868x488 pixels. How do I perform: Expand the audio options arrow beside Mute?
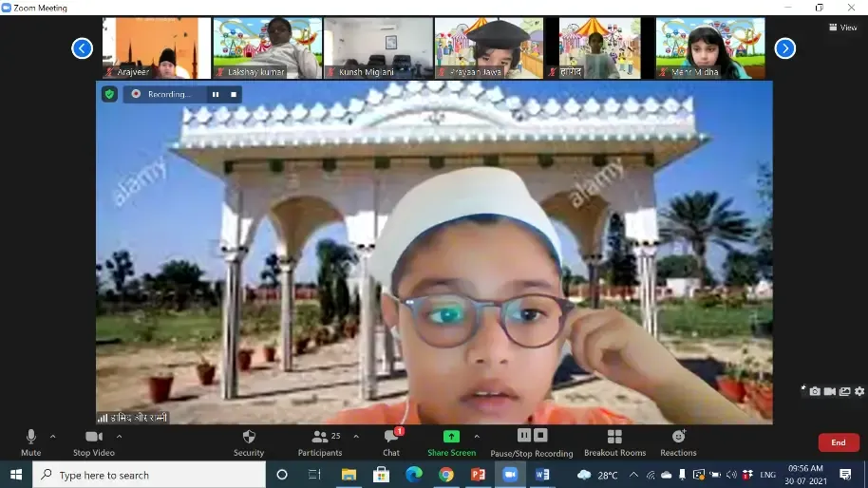coord(52,437)
